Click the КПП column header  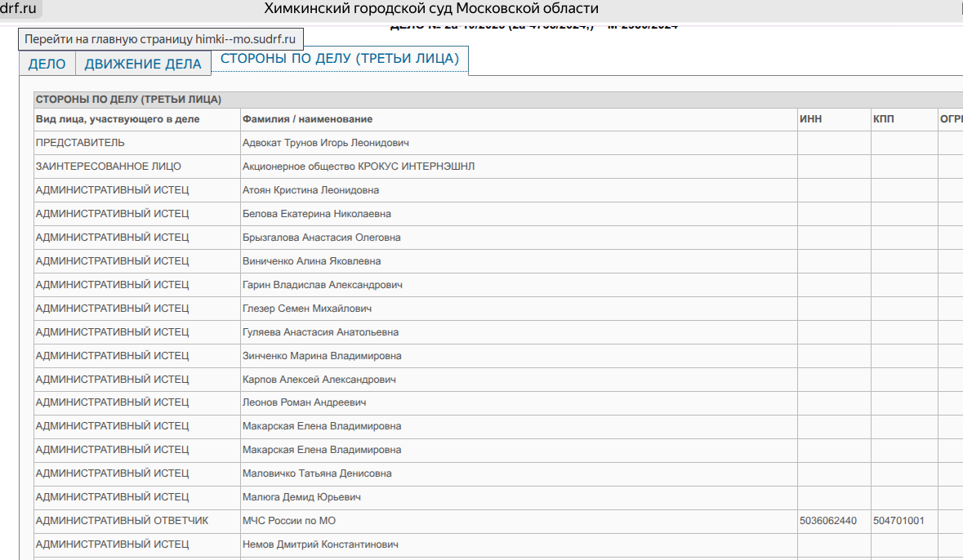pyautogui.click(x=883, y=119)
